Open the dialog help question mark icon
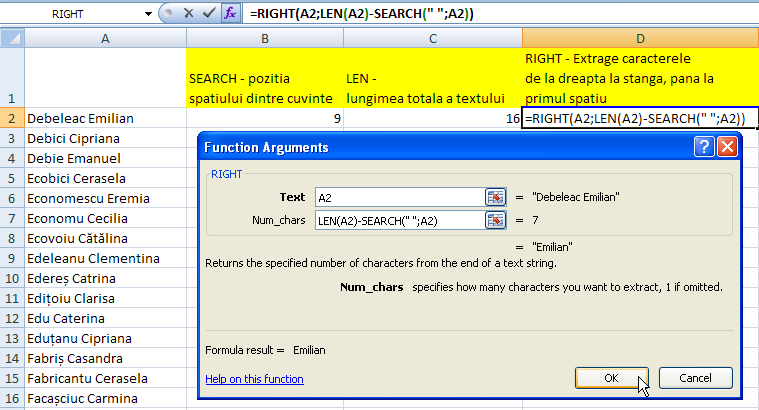This screenshot has width=759, height=410. point(704,147)
